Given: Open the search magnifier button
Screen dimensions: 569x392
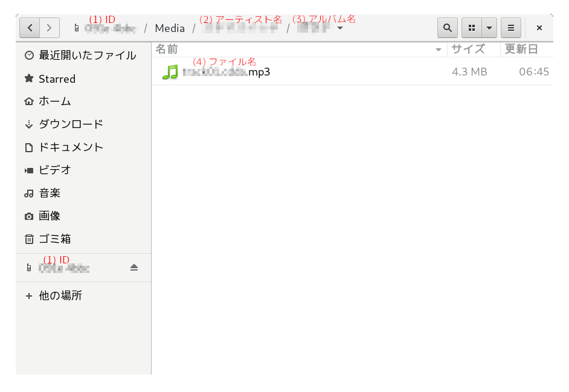Looking at the screenshot, I should pyautogui.click(x=446, y=28).
